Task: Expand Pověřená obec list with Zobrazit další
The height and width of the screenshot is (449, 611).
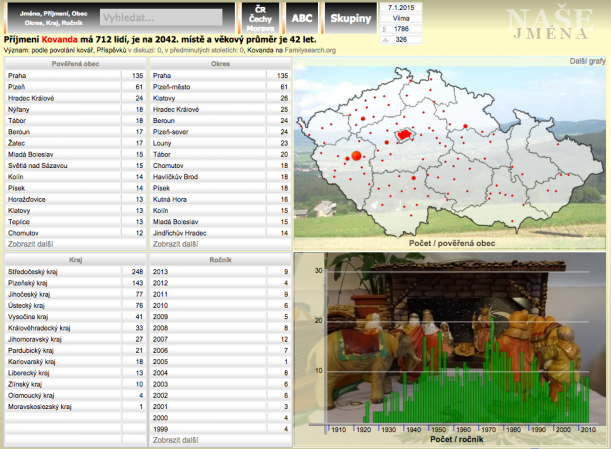Action: [29, 243]
